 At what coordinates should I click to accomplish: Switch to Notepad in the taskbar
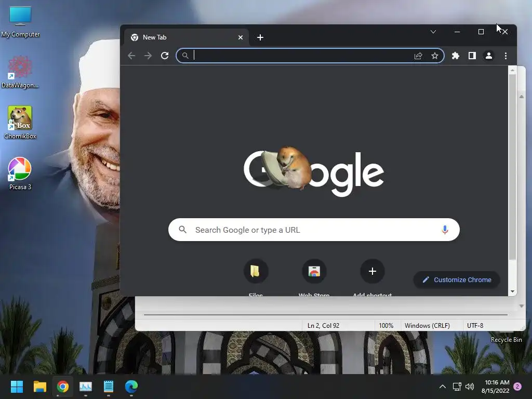tap(109, 387)
